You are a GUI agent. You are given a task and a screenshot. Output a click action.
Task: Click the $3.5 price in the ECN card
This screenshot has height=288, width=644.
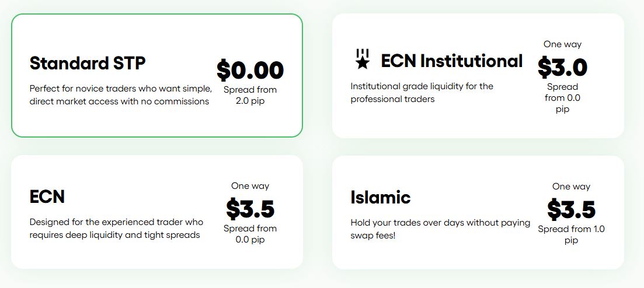250,208
